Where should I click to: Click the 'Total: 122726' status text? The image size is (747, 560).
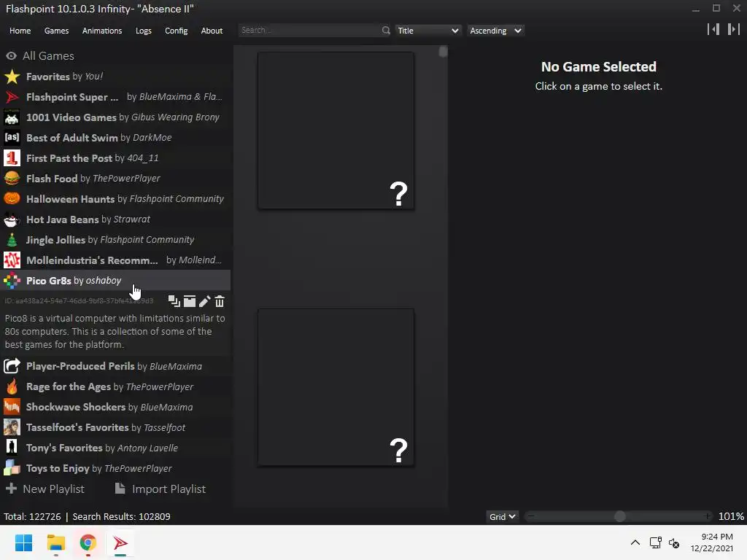point(32,517)
